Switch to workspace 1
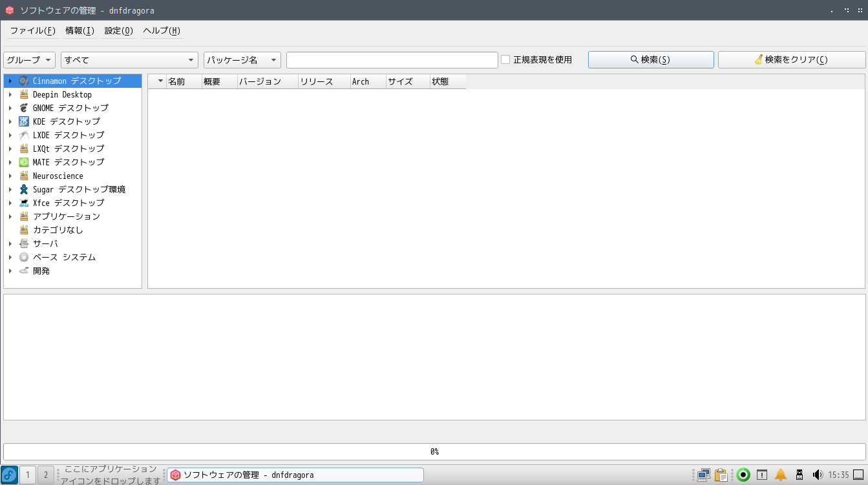 (x=28, y=475)
